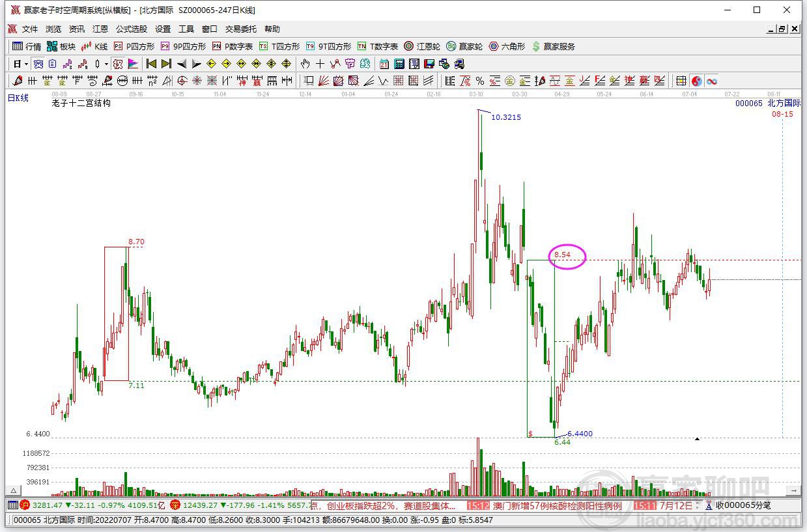Open the 六角形 hexagon tool
This screenshot has height=532, width=807.
coord(507,46)
